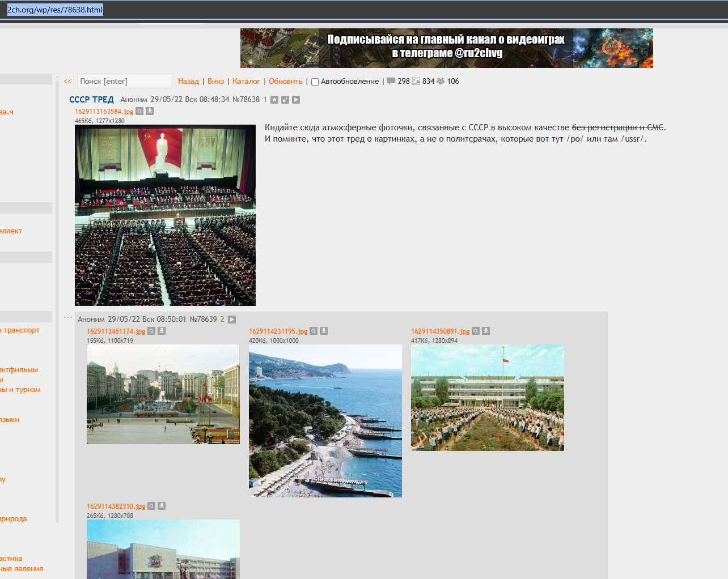Open the file link 1629114382310.jpg
Image resolution: width=728 pixels, height=579 pixels.
pos(116,506)
